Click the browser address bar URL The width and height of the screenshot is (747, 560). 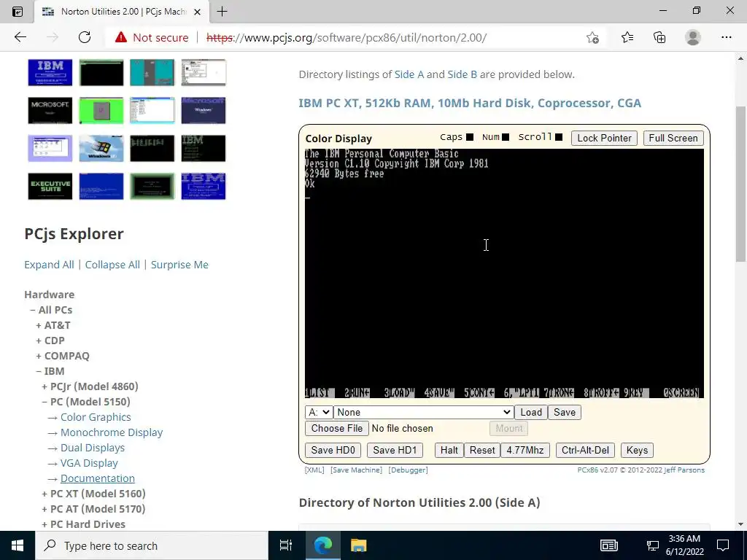(x=347, y=37)
